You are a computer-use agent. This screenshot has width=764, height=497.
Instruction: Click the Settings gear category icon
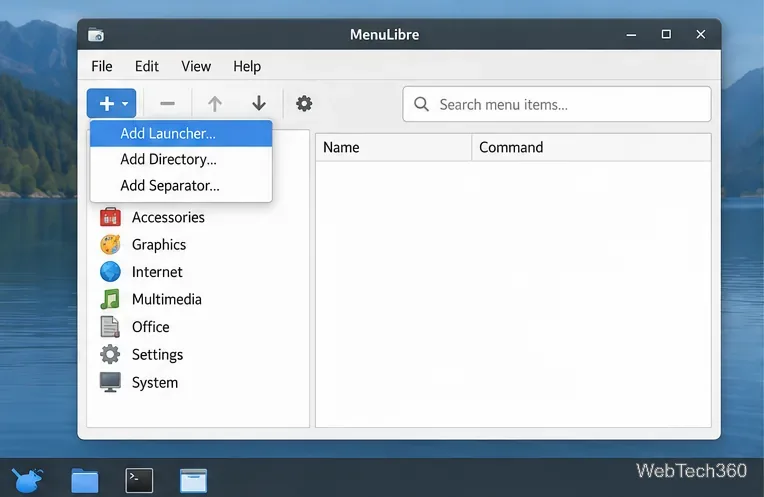click(x=110, y=354)
